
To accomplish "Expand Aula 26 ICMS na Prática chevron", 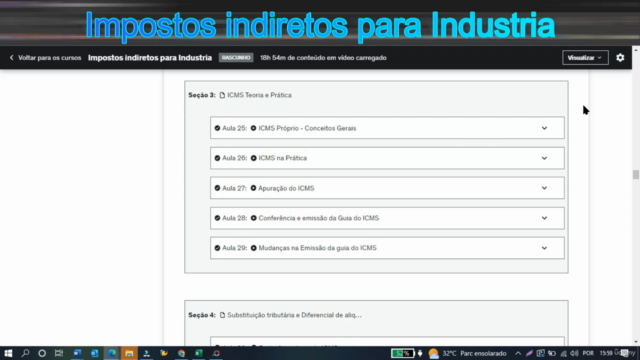I will tap(544, 158).
